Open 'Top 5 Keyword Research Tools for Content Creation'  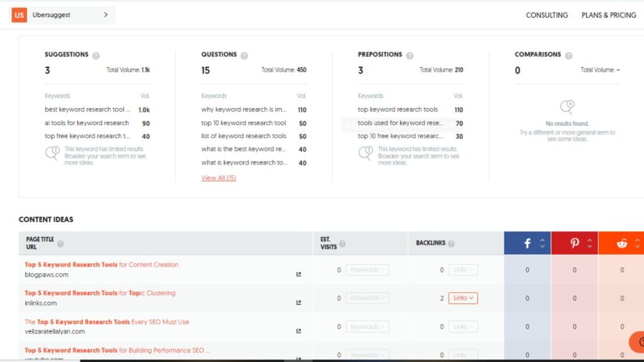click(101, 265)
